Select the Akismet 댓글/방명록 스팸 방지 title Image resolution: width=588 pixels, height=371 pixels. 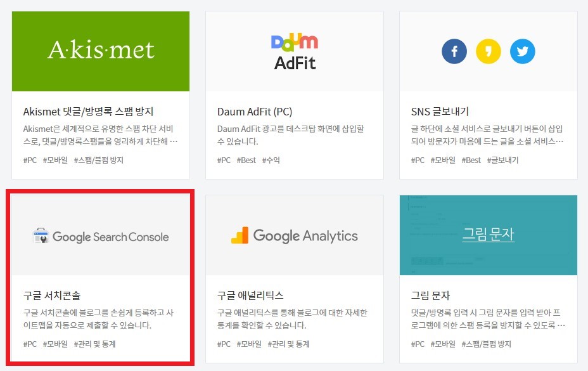coord(89,112)
